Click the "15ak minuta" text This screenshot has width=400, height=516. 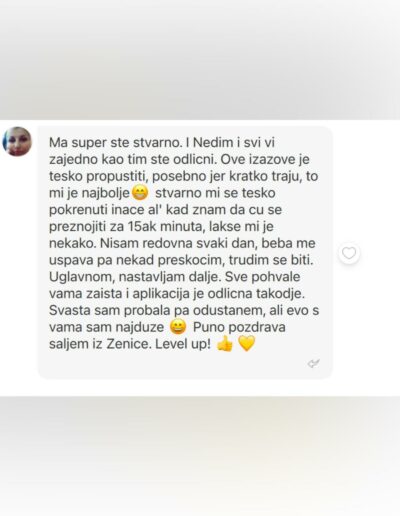(165, 226)
